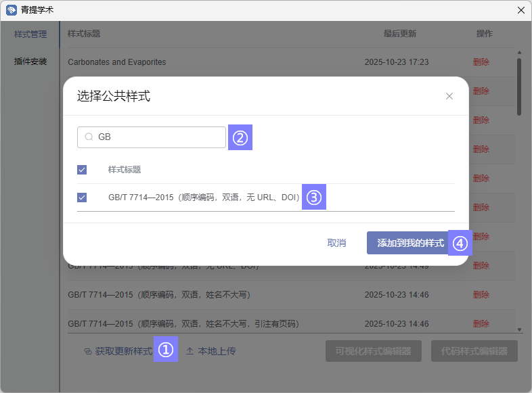Viewport: 532px width, 393px height.
Task: Toggle the select-all checkbox beside 样式标题
Action: (x=82, y=170)
